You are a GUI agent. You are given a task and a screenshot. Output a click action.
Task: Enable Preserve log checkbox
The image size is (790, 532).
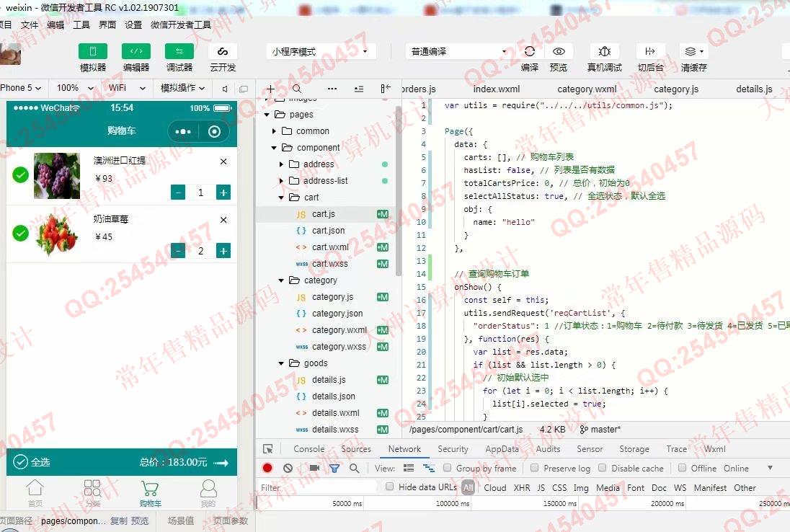pyautogui.click(x=535, y=468)
